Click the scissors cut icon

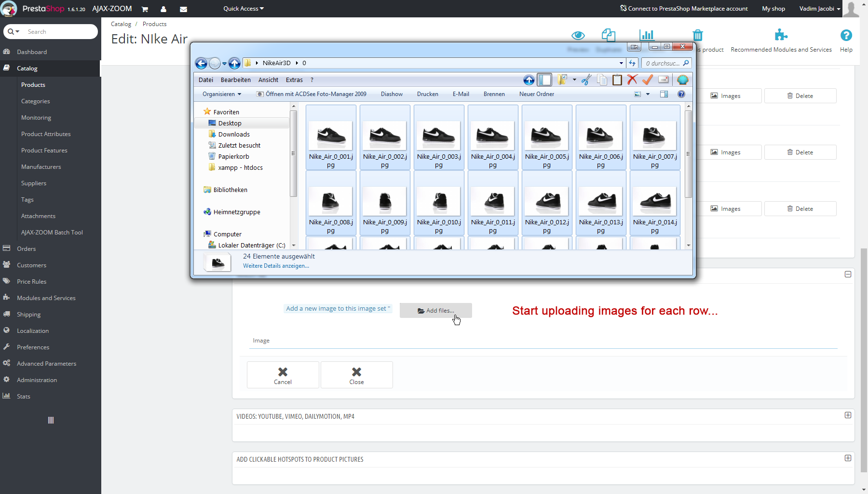click(586, 80)
